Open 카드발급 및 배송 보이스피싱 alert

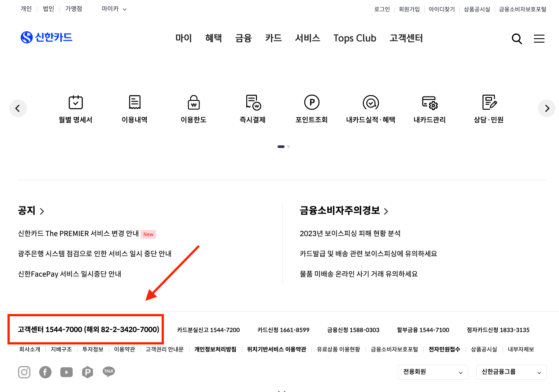click(368, 254)
